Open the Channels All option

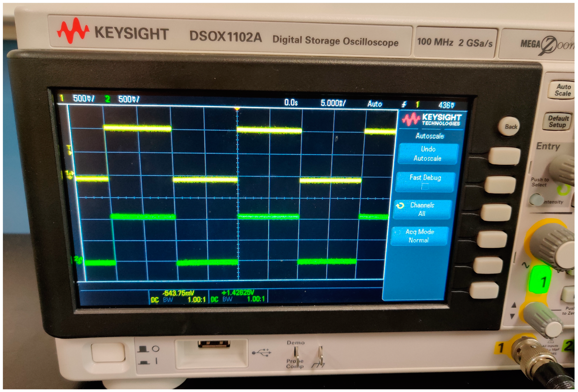[x=422, y=209]
